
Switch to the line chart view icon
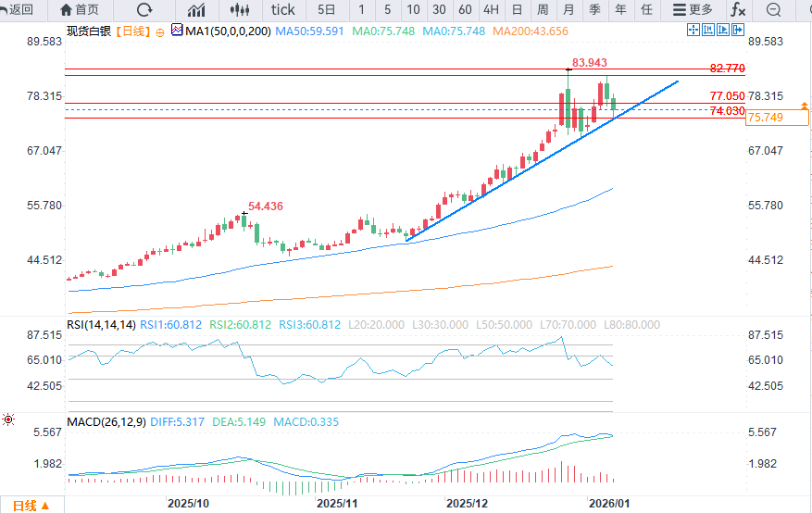coord(196,10)
